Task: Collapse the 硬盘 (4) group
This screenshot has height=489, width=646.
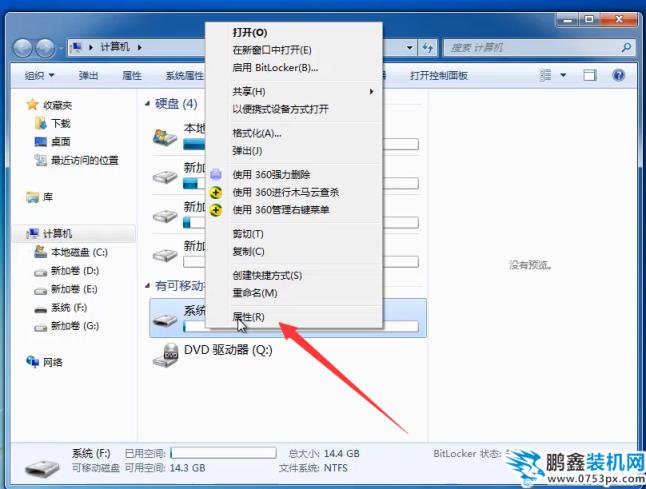Action: pyautogui.click(x=147, y=104)
